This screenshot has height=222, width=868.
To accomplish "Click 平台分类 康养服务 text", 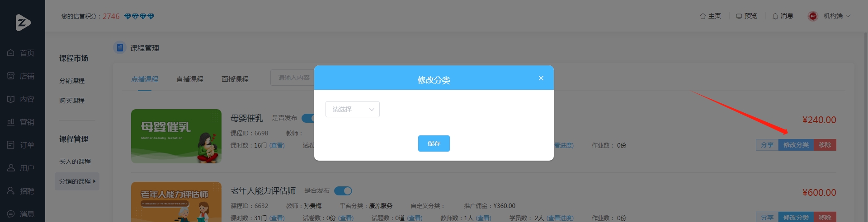I will tap(366, 206).
